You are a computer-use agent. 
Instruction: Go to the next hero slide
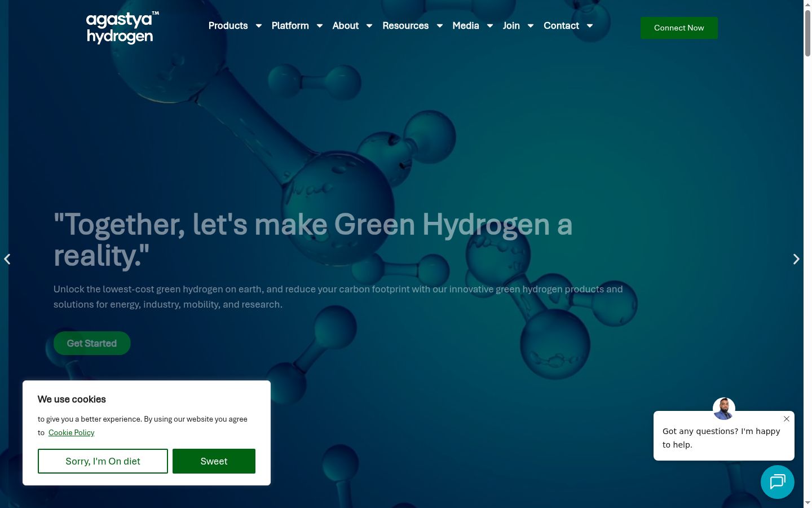tap(796, 259)
